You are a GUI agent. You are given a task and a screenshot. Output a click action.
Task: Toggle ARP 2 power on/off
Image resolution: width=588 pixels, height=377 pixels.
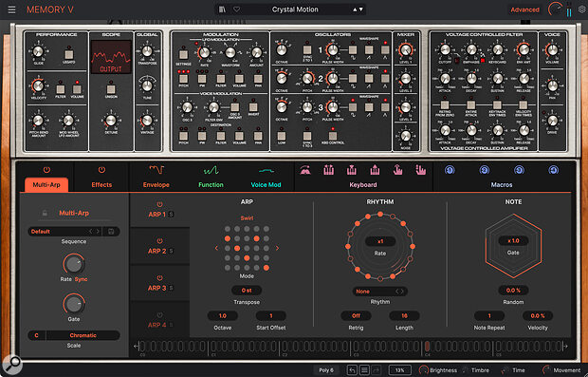159,240
